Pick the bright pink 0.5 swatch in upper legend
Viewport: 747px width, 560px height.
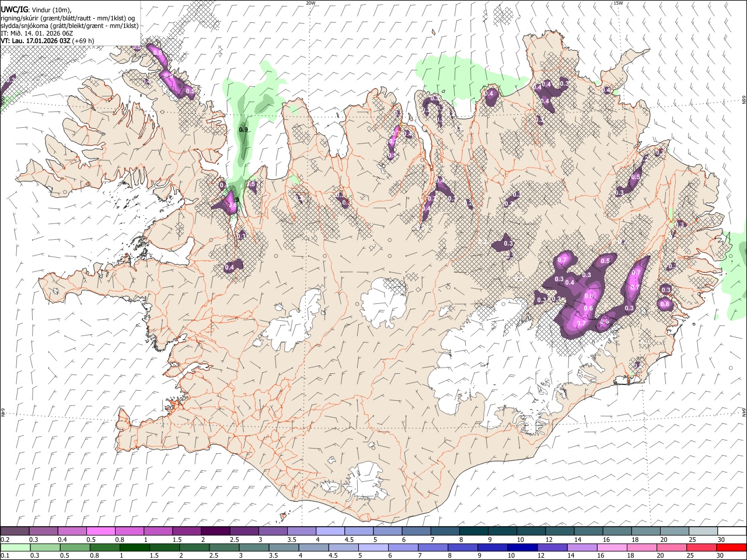pos(100,531)
